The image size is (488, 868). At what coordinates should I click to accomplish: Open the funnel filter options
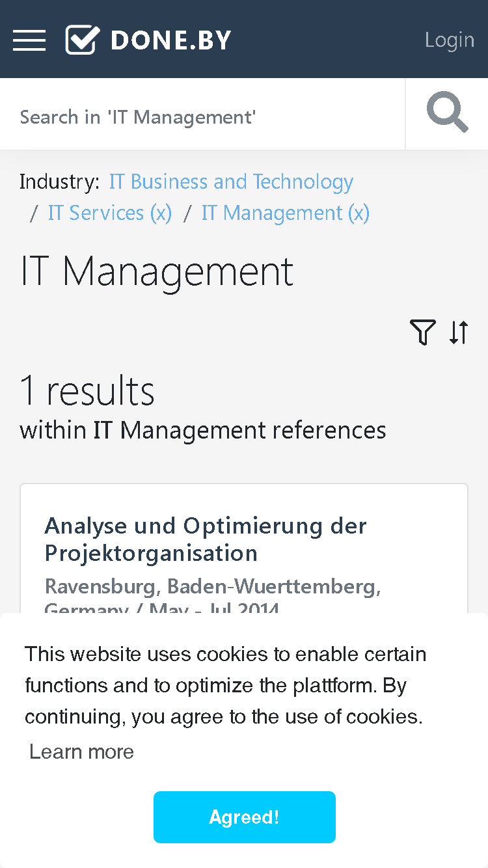click(x=422, y=332)
